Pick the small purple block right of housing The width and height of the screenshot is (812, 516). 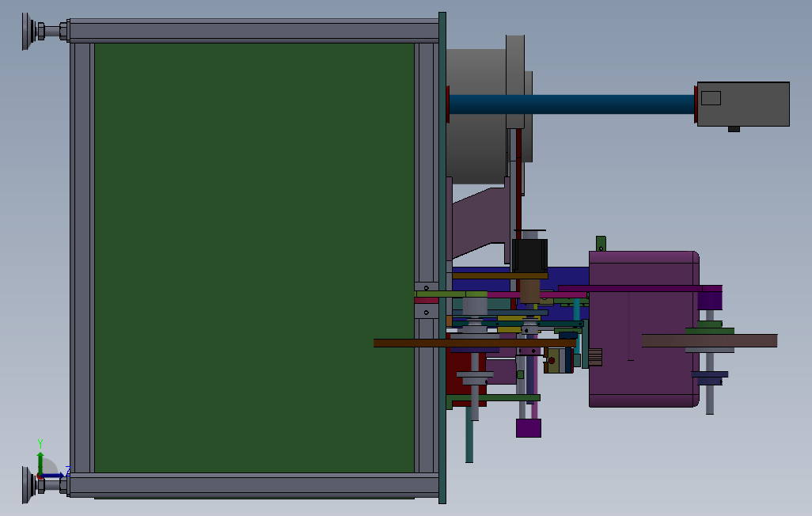coord(709,301)
